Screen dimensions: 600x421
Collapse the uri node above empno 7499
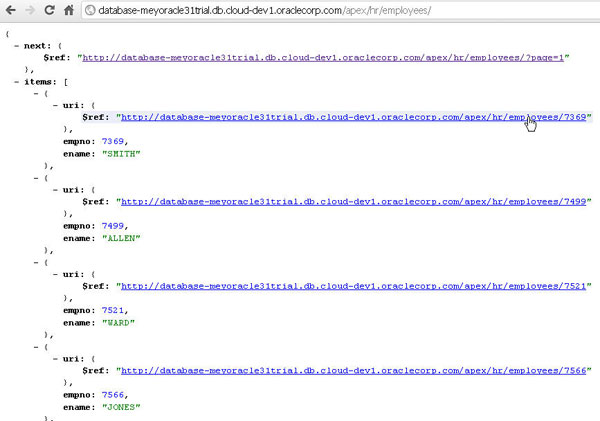click(55, 190)
